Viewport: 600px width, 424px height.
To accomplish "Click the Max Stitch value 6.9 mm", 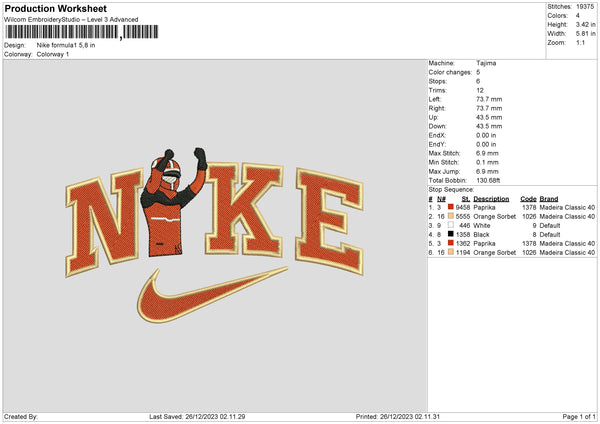I will tap(487, 153).
